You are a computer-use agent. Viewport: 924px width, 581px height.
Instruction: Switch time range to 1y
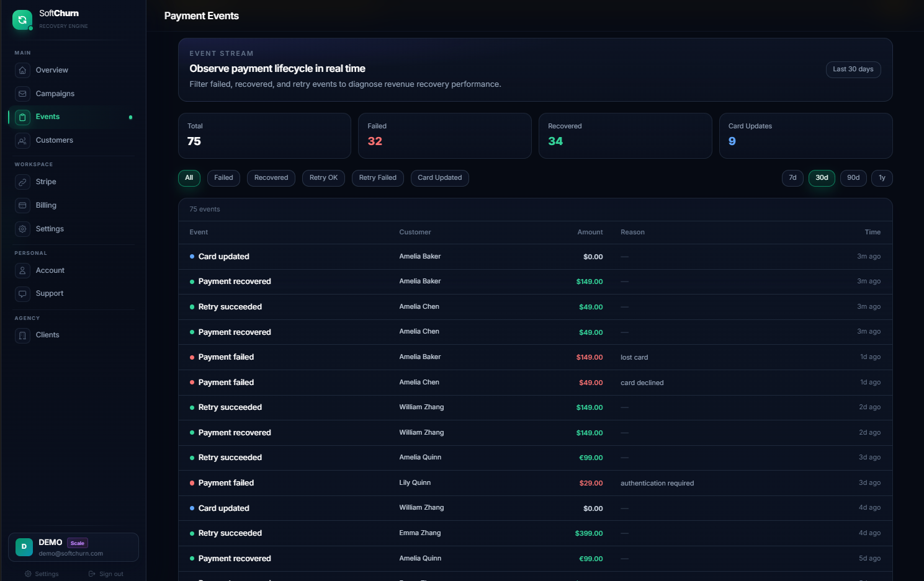coord(882,178)
